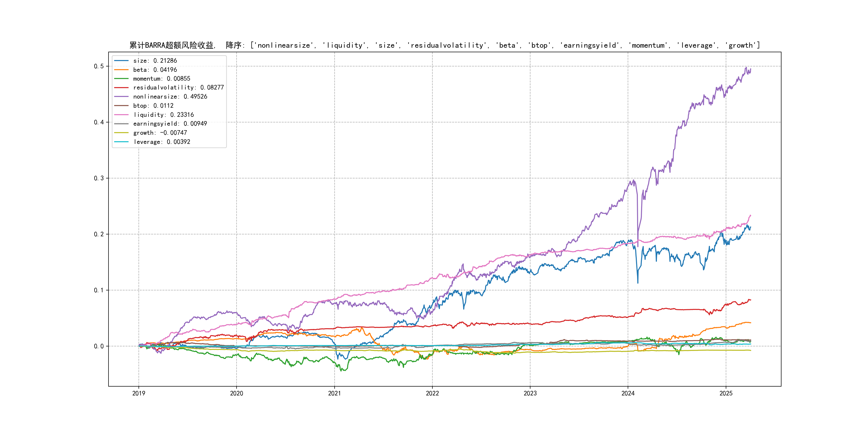Click the 2024 x-axis tick label

[628, 393]
